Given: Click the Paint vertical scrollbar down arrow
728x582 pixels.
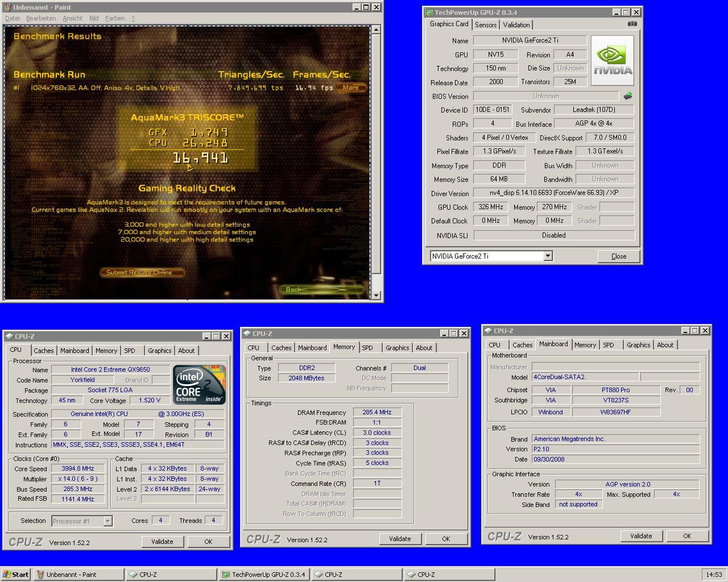Looking at the screenshot, I should (x=376, y=295).
